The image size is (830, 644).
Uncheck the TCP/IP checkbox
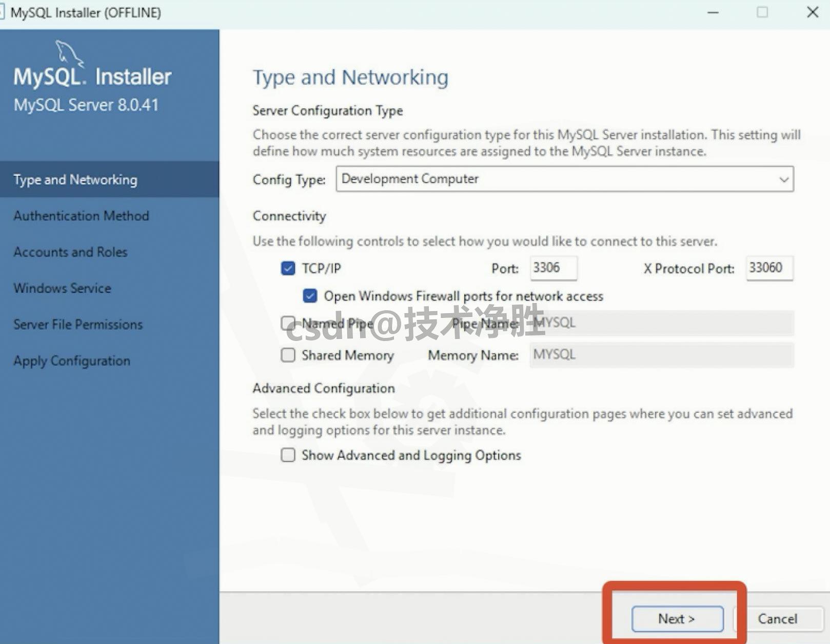[x=288, y=268]
